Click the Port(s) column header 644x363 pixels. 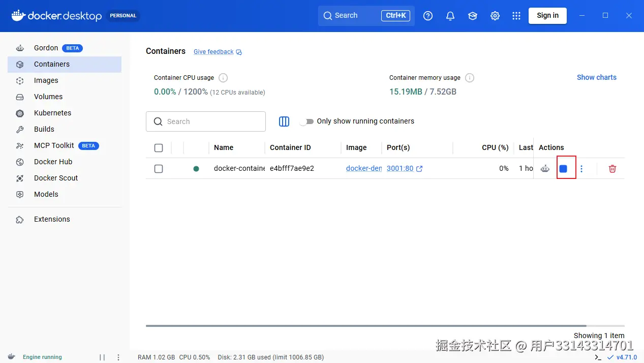pyautogui.click(x=398, y=147)
